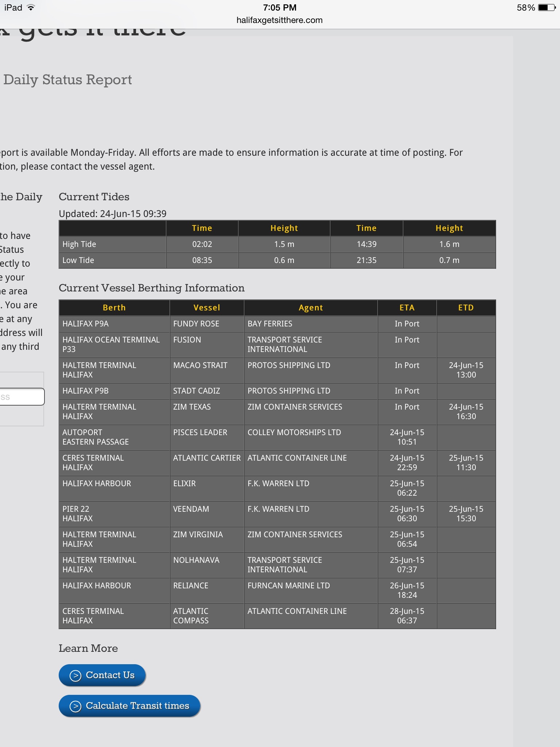Tap the Berth column header
This screenshot has height=747, width=560.
tap(114, 308)
